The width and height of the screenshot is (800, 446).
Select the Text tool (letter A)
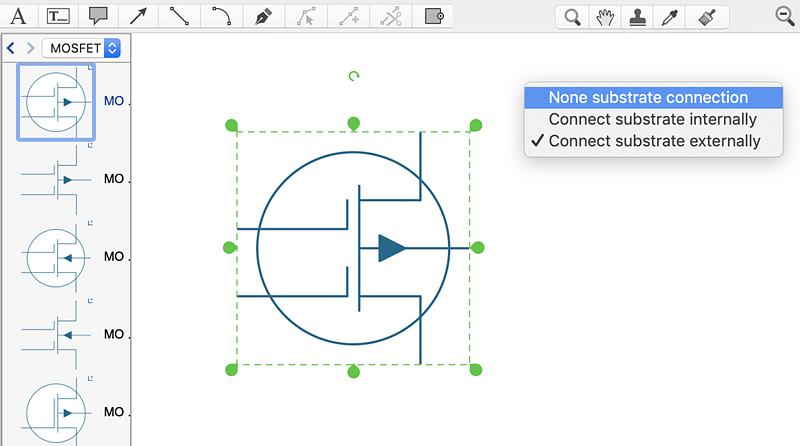(18, 16)
